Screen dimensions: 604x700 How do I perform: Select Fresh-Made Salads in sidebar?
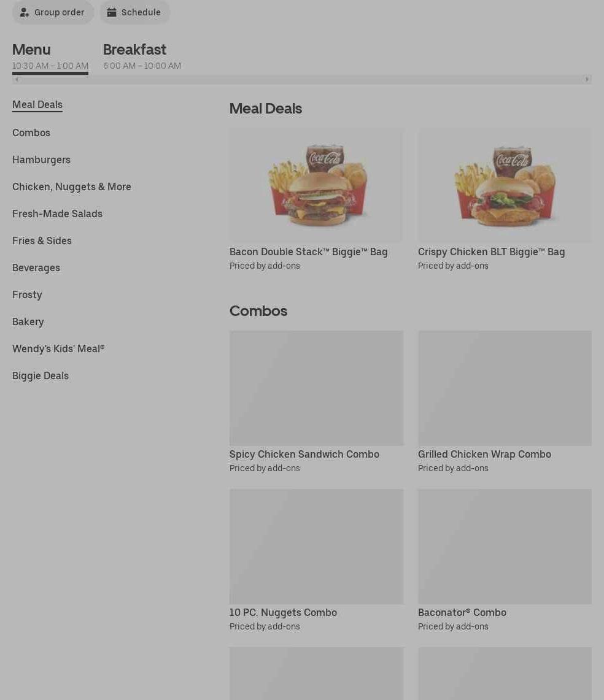point(57,213)
